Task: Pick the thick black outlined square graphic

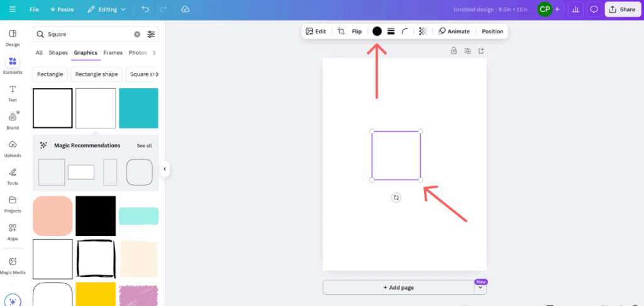Action: coord(53,108)
